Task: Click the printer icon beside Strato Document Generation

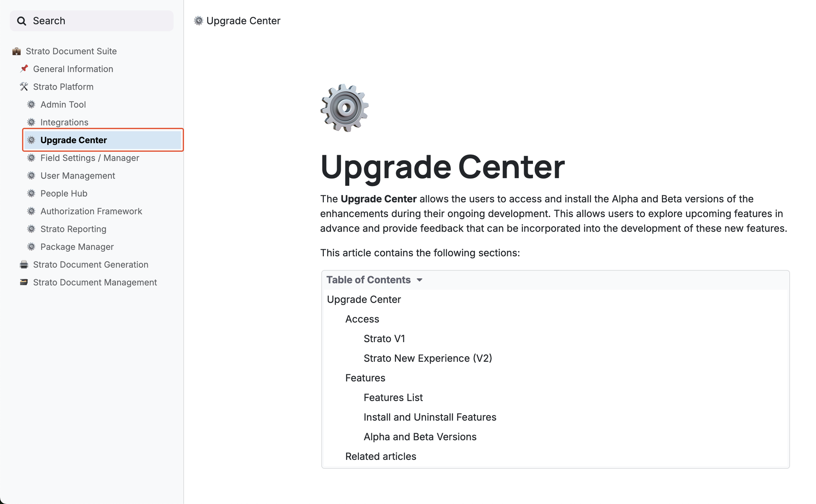Action: pos(24,265)
